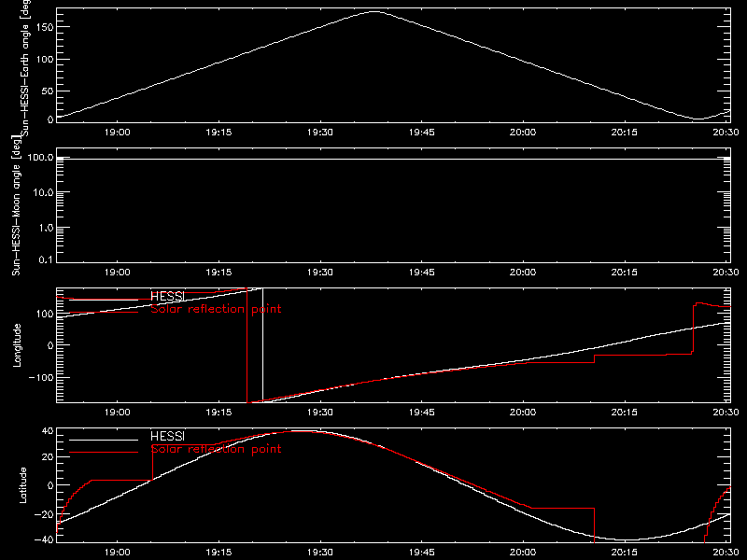
Task: Click 19:00 time label under Latitude plot
Action: tap(118, 553)
